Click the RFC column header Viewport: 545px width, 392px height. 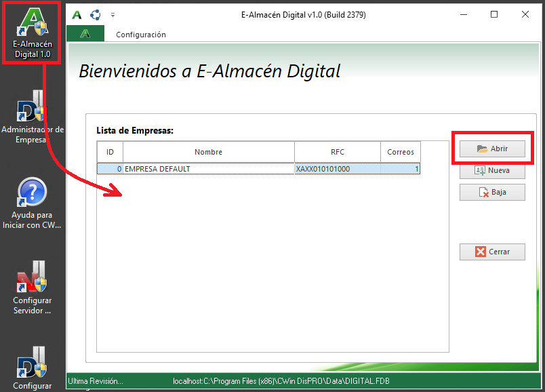[x=337, y=152]
